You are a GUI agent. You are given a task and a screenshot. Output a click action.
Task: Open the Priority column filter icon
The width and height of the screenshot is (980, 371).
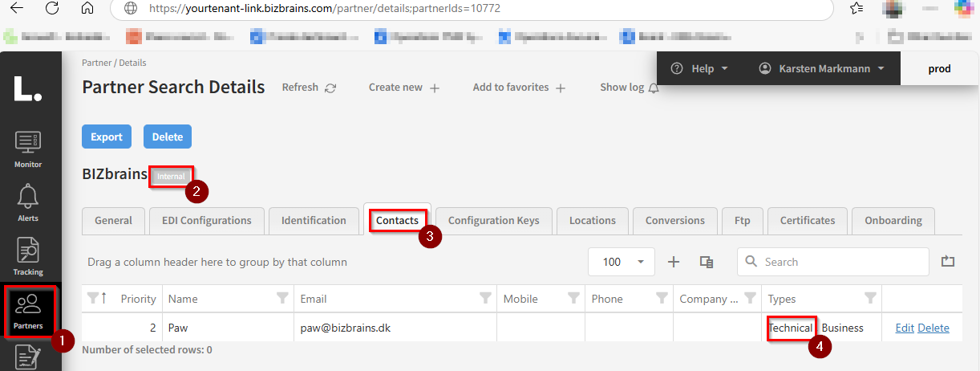pyautogui.click(x=91, y=299)
